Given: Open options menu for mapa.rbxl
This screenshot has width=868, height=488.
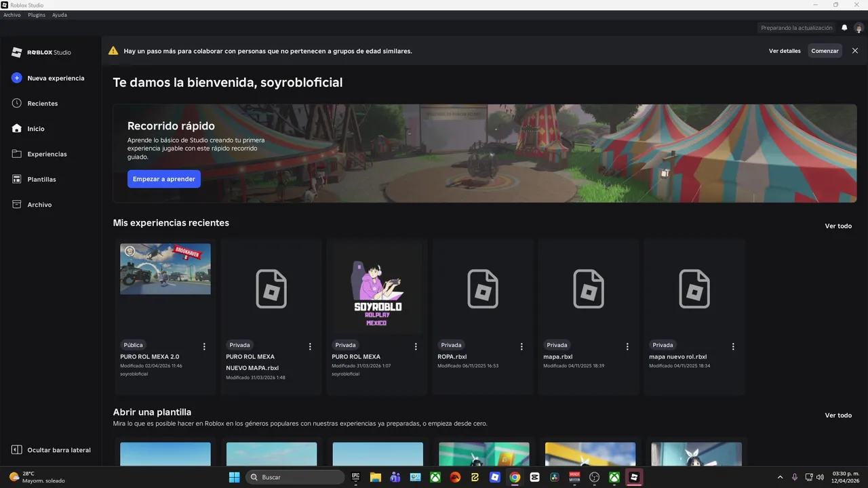Looking at the screenshot, I should (627, 346).
